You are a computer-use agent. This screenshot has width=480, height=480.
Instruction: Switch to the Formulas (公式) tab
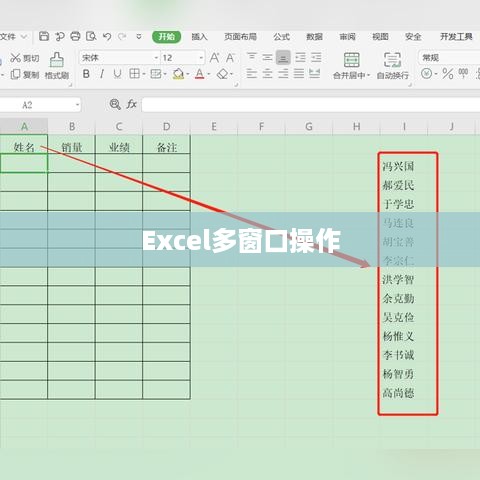pos(281,36)
